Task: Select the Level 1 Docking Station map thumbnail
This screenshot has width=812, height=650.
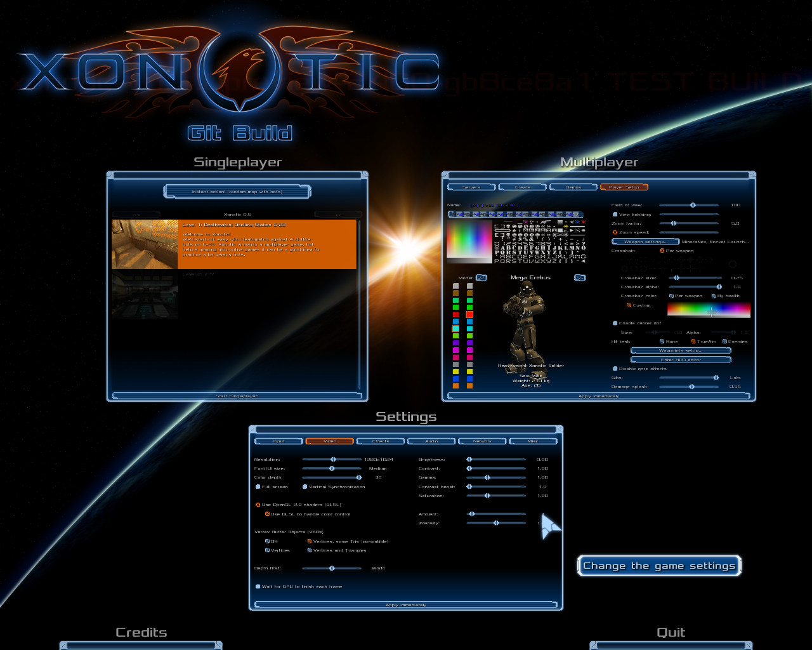Action: pos(145,244)
